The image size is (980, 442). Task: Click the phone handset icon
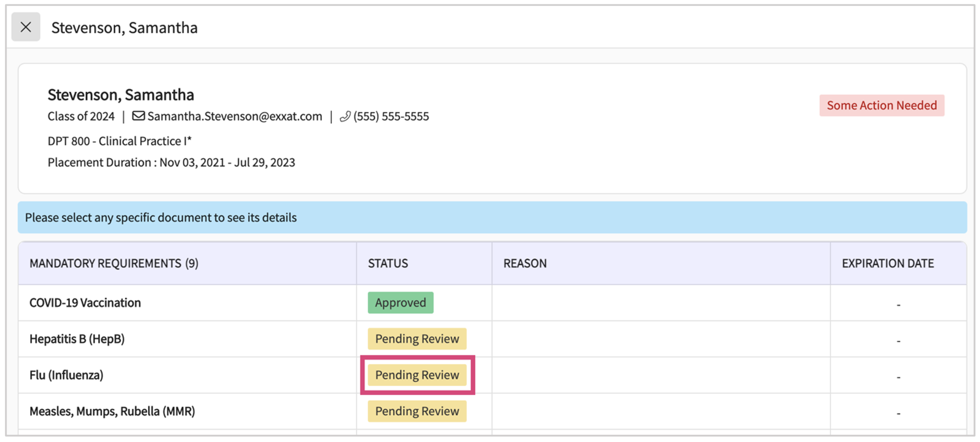pyautogui.click(x=345, y=117)
